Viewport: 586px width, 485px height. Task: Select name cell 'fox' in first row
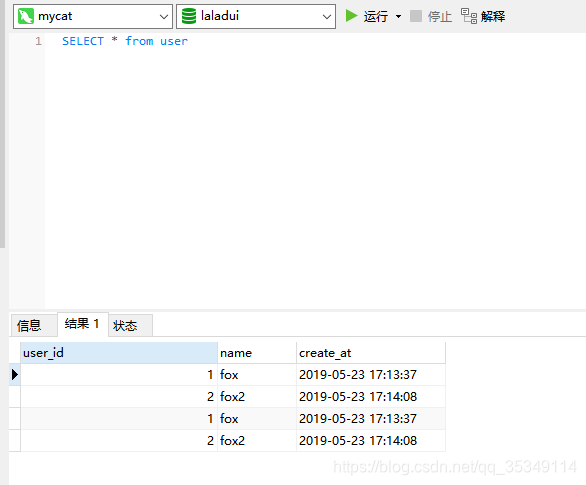click(x=257, y=375)
